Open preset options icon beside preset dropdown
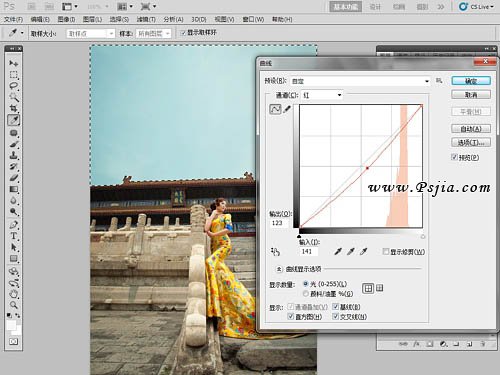The height and width of the screenshot is (375, 500). [439, 81]
